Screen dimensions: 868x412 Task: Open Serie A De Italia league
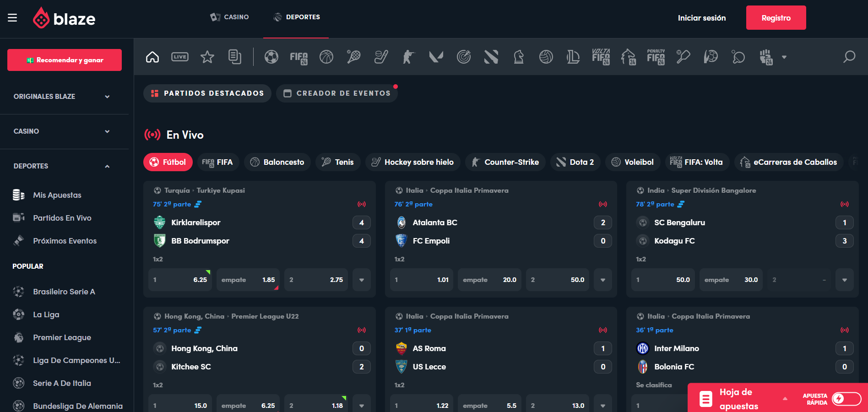52,383
